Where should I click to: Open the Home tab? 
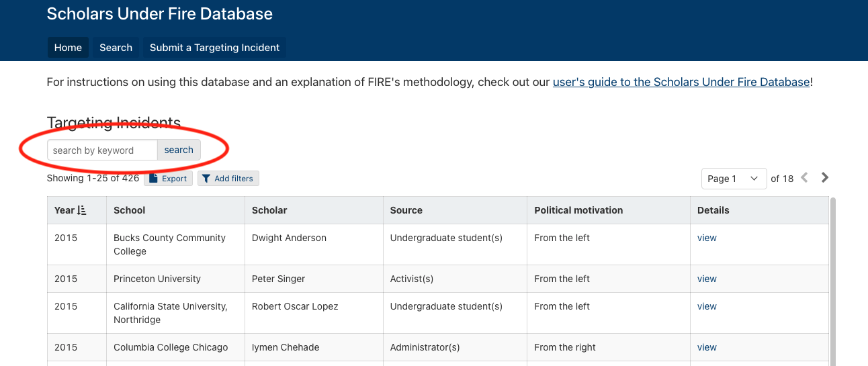click(68, 48)
